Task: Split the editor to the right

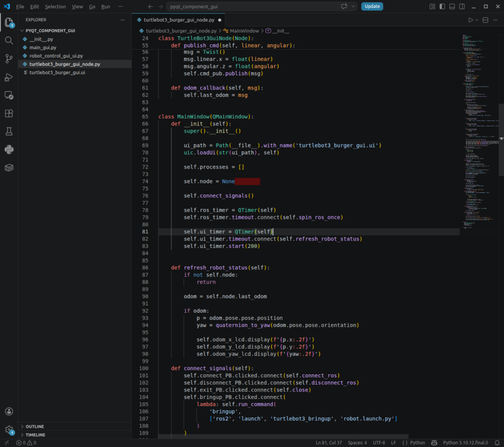Action: [485, 20]
